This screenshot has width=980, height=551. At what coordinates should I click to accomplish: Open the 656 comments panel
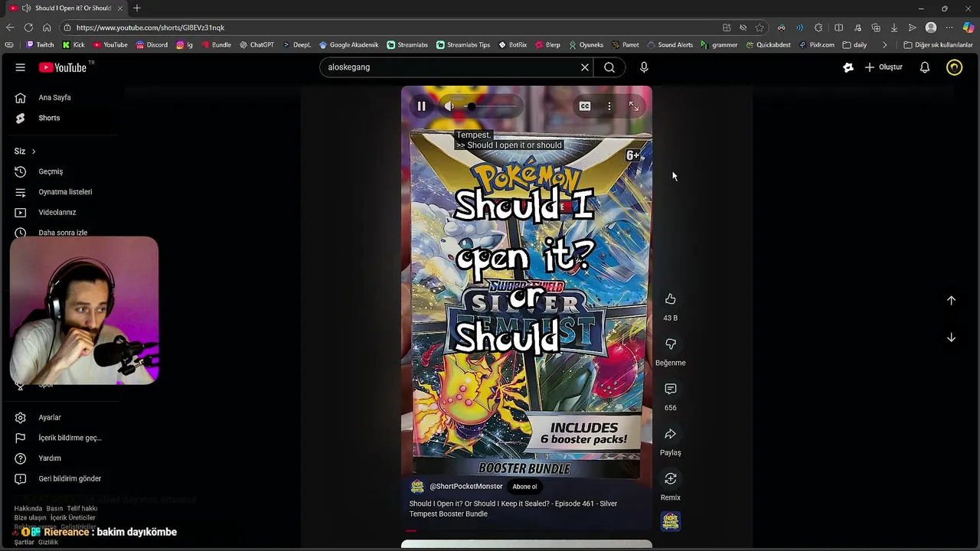pos(671,389)
